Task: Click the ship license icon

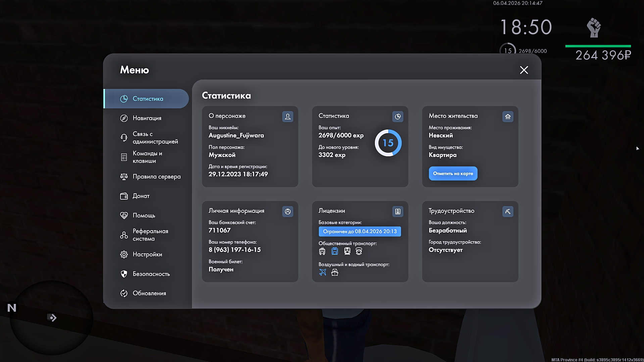Action: 335,272
